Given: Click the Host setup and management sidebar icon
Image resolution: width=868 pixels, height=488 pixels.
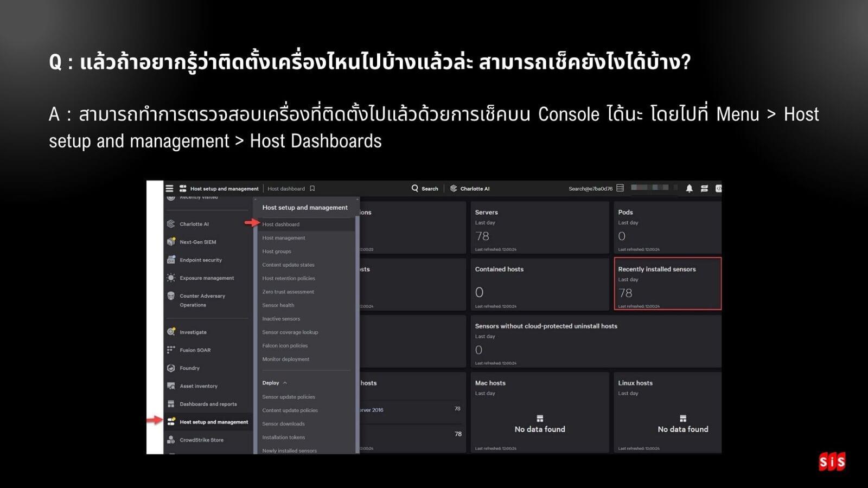Looking at the screenshot, I should click(x=171, y=422).
